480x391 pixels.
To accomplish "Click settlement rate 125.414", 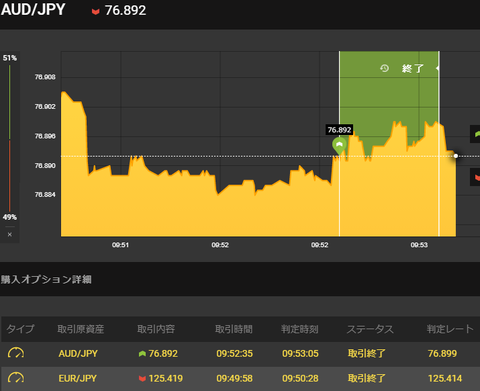I will click(x=445, y=378).
